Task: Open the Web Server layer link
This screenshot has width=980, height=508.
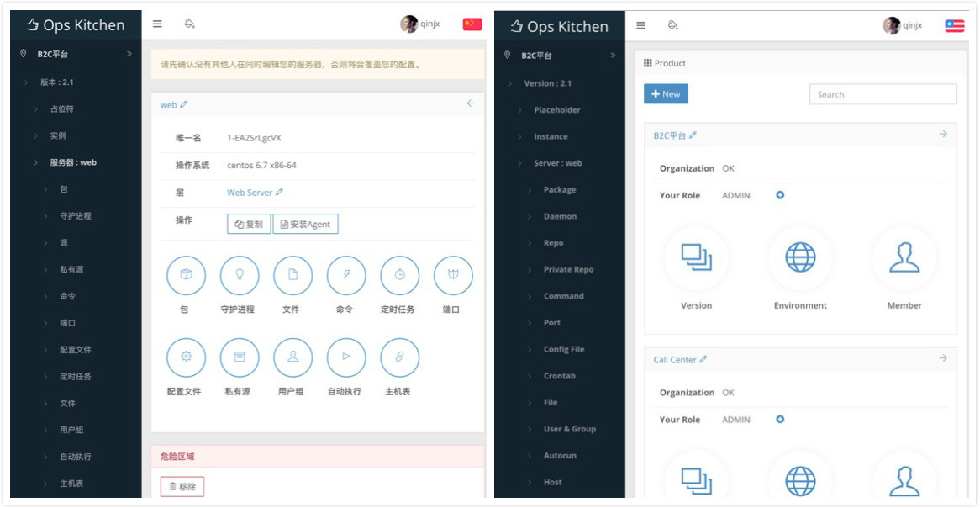Action: (250, 193)
